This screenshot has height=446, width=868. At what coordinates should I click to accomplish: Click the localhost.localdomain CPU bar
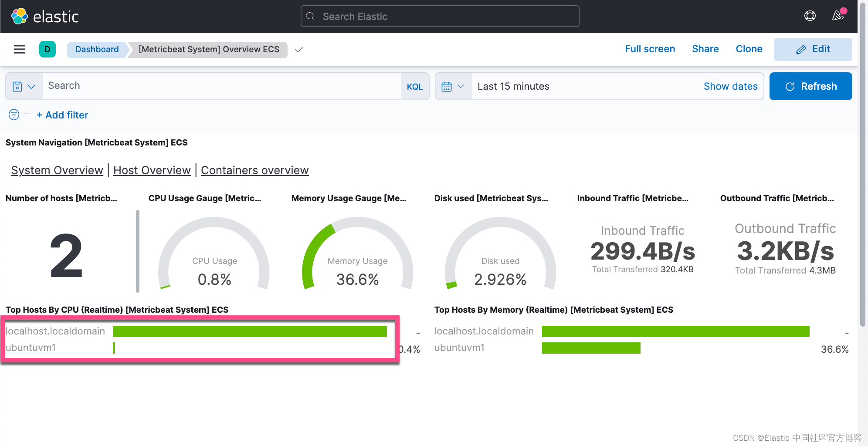point(250,331)
